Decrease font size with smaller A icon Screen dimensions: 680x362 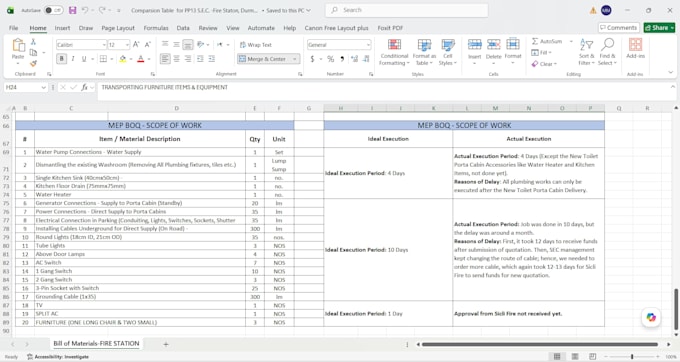coord(147,44)
